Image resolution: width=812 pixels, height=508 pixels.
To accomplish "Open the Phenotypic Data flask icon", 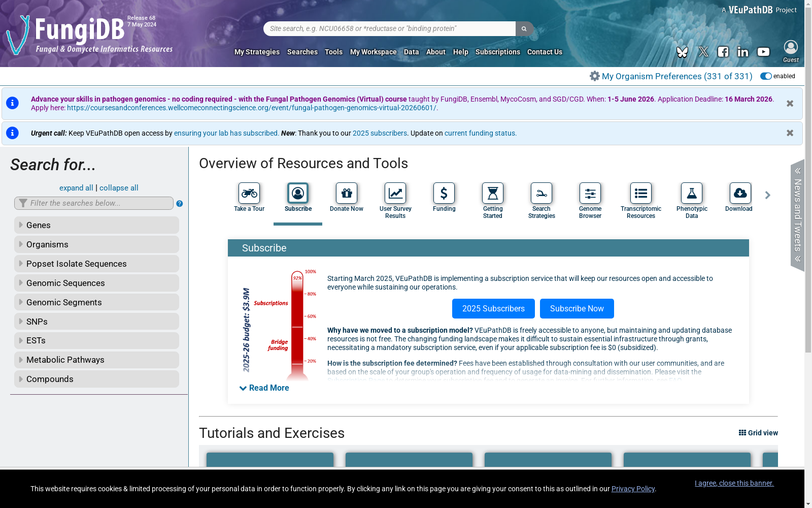I will click(692, 193).
